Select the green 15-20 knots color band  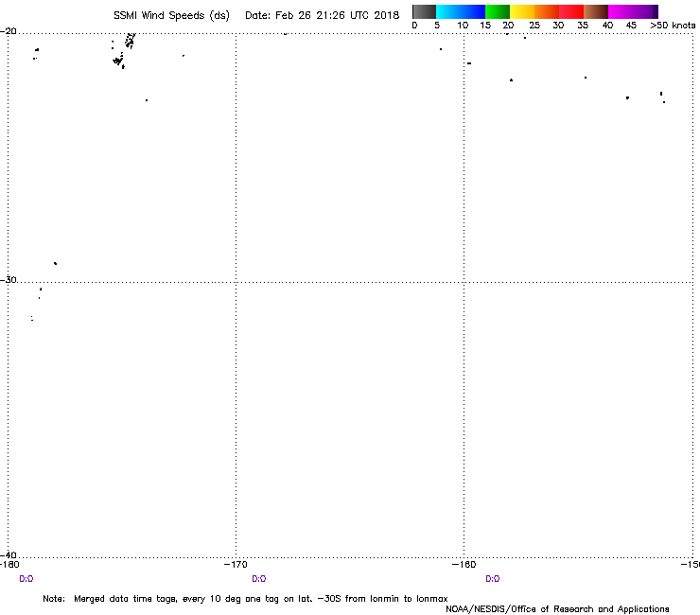click(498, 12)
